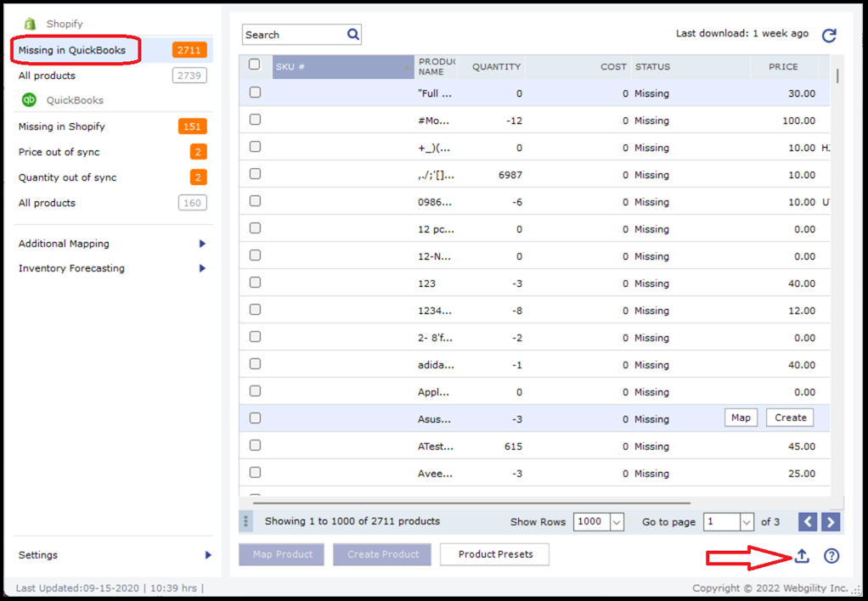Viewport: 868px width, 601px height.
Task: Check the box for the 123 product row
Action: click(255, 283)
